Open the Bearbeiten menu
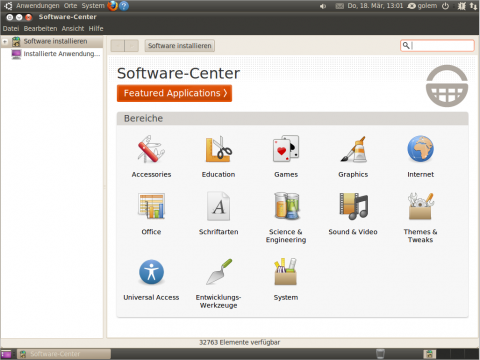 (40, 29)
